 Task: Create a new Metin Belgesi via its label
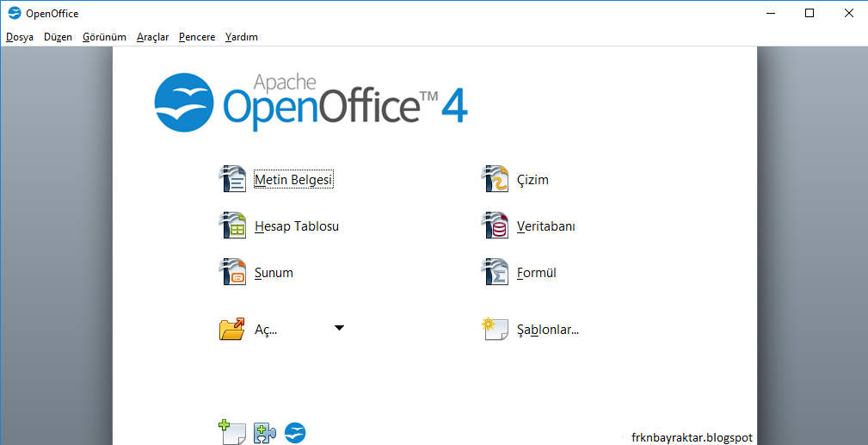tap(294, 180)
